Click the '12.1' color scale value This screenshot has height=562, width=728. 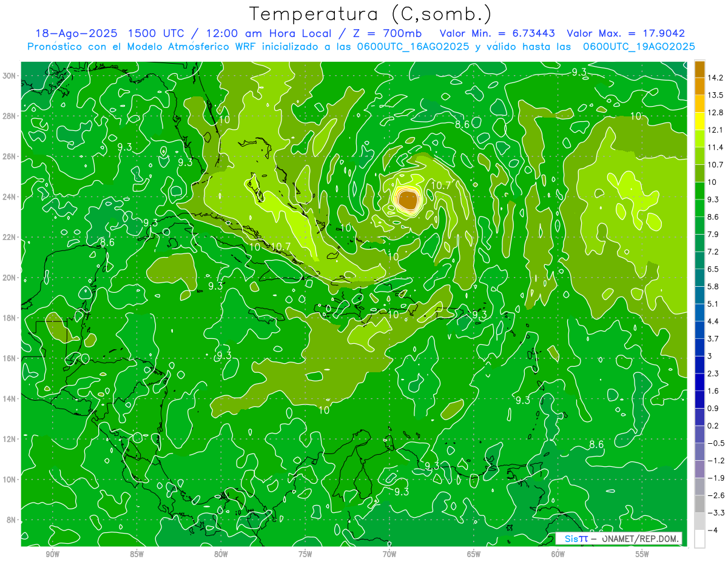[x=715, y=130]
